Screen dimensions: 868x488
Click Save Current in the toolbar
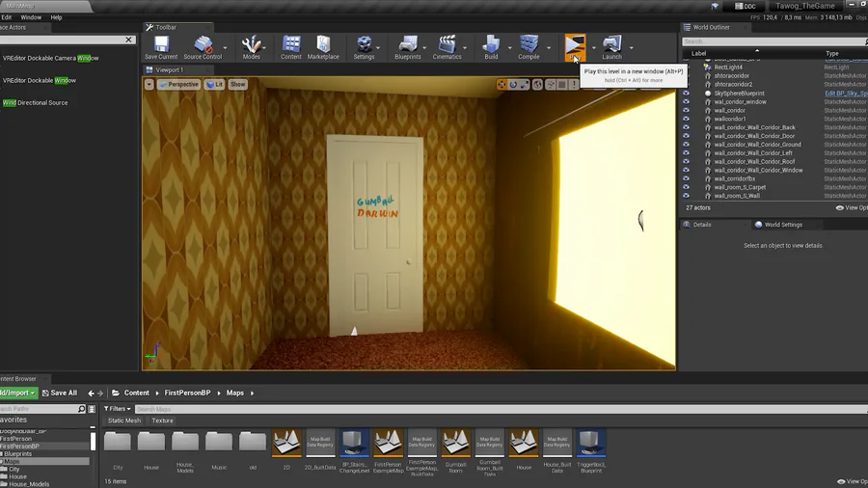161,47
